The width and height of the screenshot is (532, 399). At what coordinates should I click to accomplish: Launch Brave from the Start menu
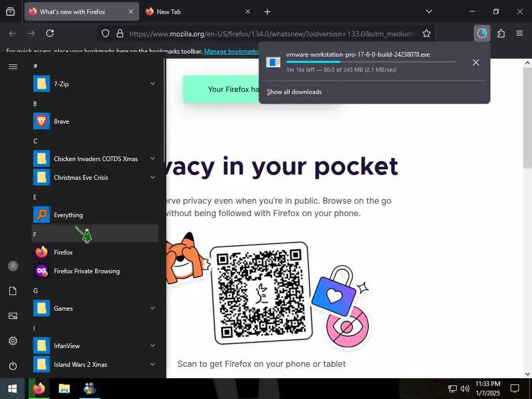coord(95,121)
